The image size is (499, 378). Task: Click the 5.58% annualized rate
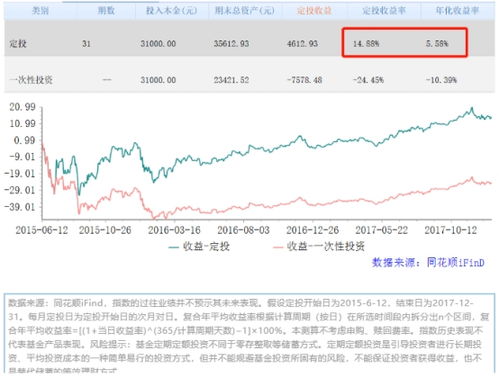(x=437, y=44)
